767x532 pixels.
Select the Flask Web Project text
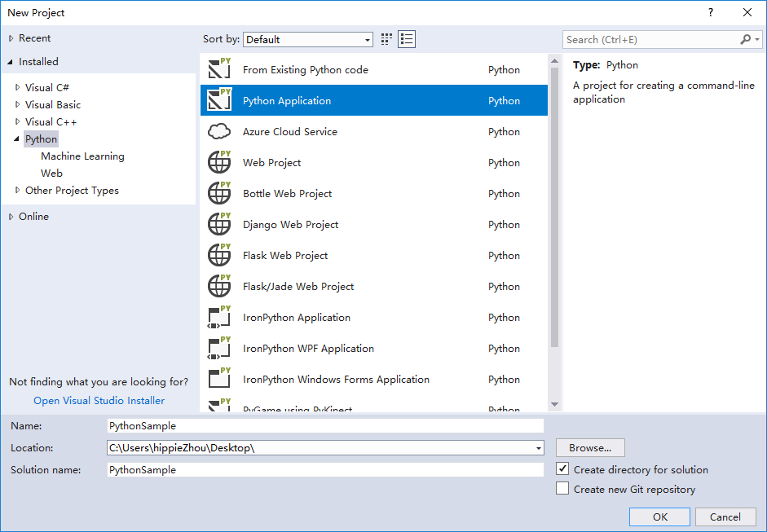pos(285,255)
